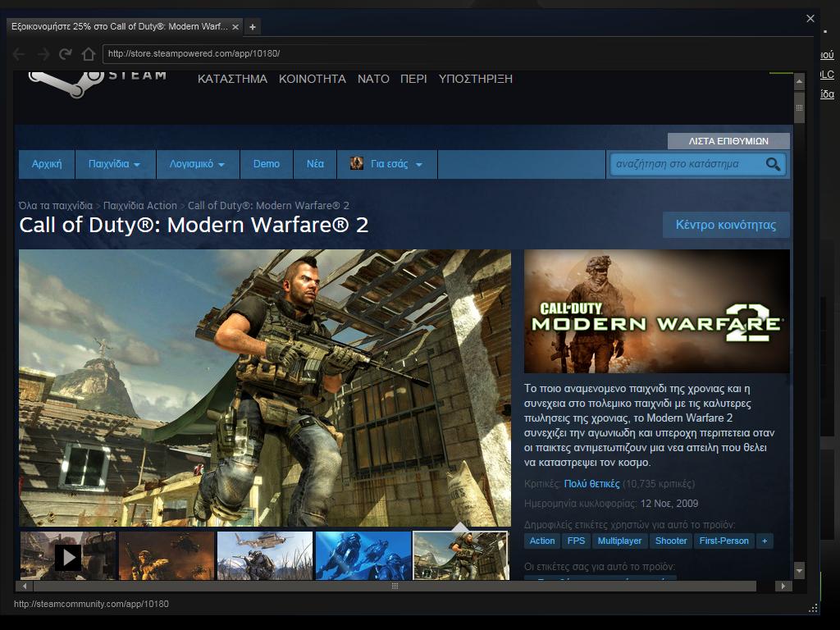Open the ΚΑΤΑΣΤΗΜΑ menu

(x=232, y=79)
